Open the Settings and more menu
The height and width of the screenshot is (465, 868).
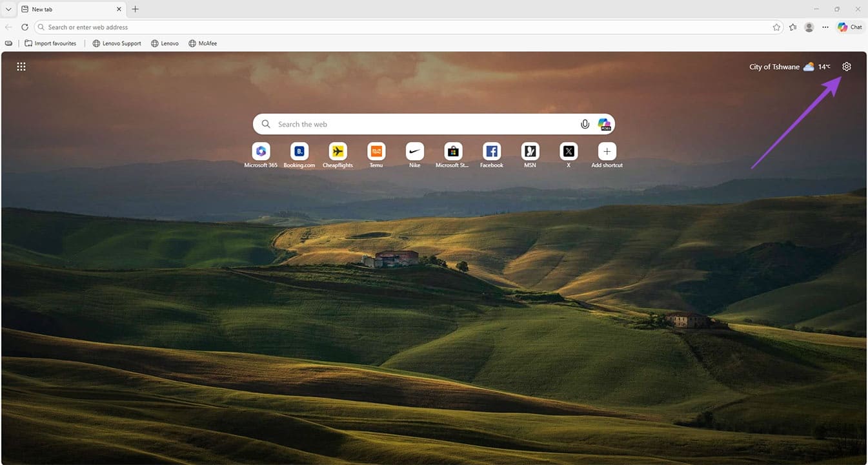pyautogui.click(x=825, y=26)
